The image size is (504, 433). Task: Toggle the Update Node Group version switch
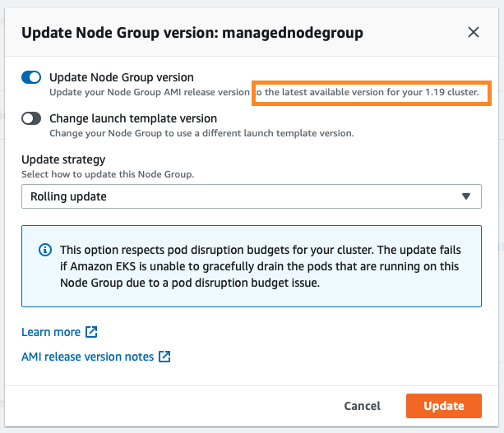pos(31,77)
